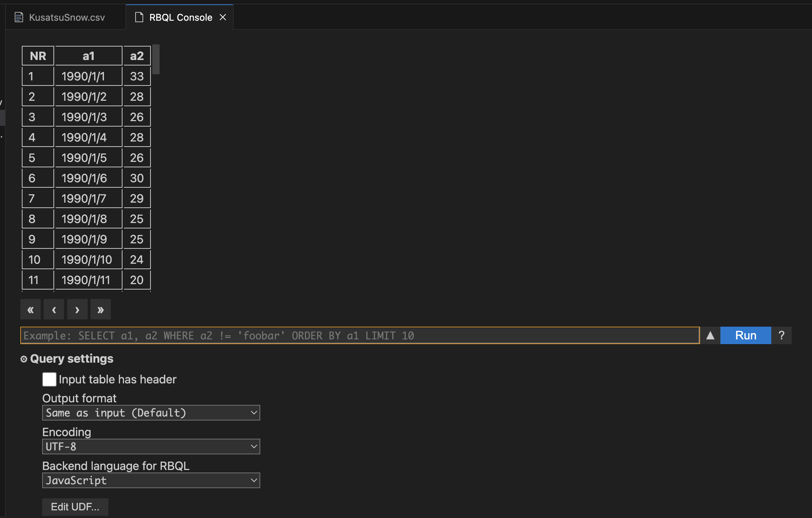Select the RBQL Console tab
The height and width of the screenshot is (518, 812).
coord(180,17)
